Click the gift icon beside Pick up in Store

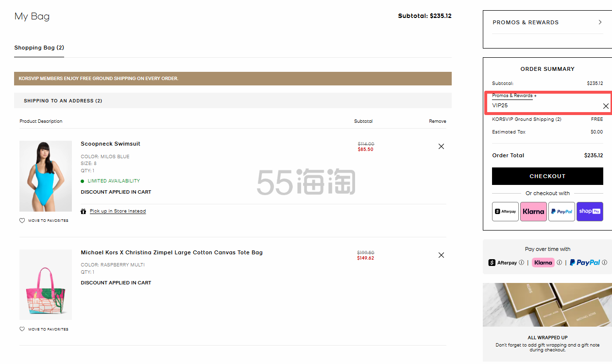coord(84,211)
